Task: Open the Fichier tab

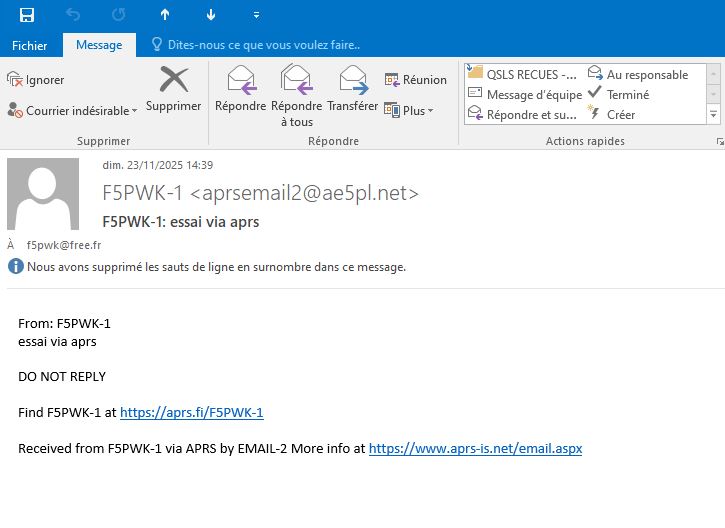Action: (29, 45)
